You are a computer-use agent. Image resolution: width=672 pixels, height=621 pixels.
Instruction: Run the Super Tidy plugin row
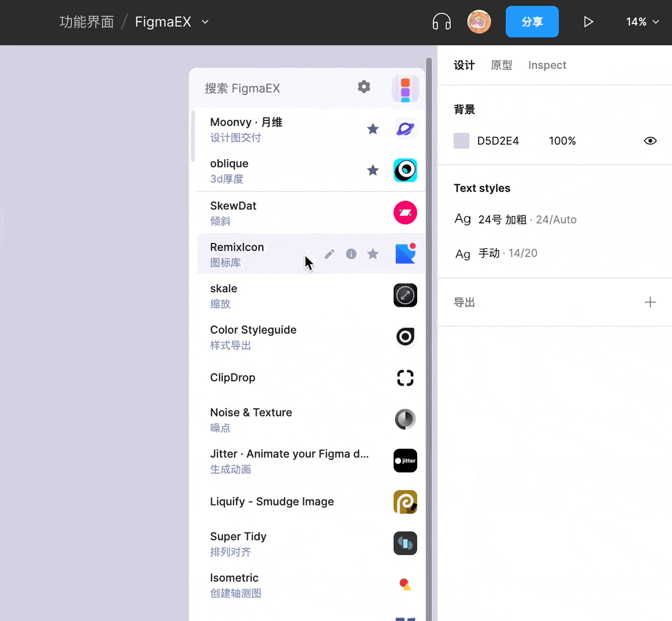tap(311, 543)
